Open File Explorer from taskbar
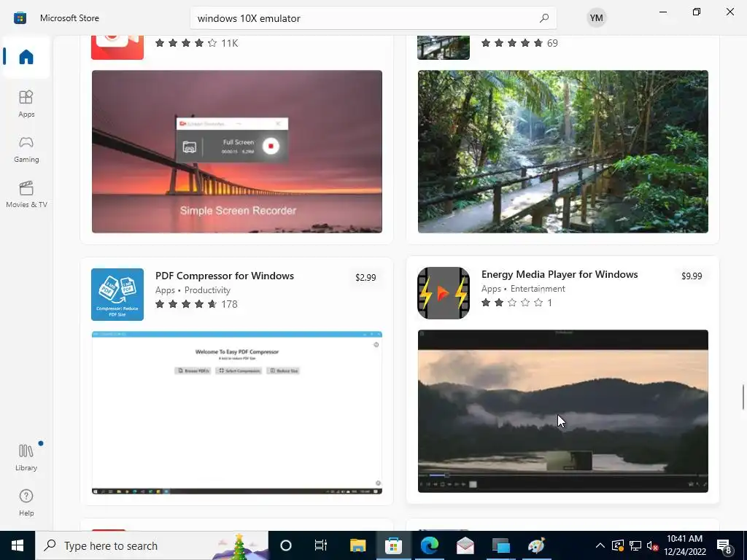The width and height of the screenshot is (747, 560). pyautogui.click(x=357, y=545)
